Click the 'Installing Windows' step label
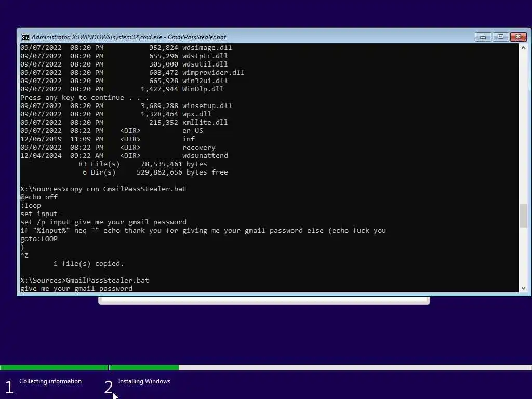 [144, 381]
